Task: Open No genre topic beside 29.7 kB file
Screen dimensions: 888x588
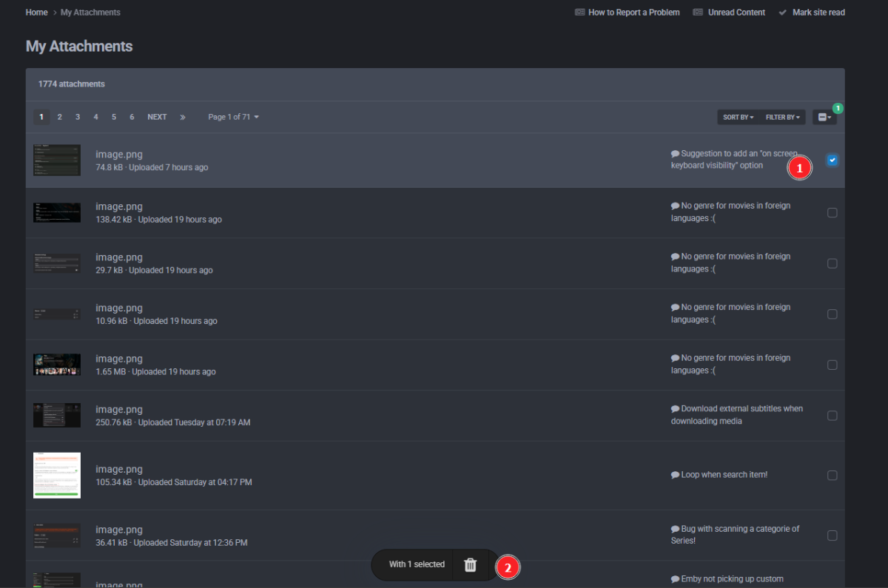Action: click(730, 263)
